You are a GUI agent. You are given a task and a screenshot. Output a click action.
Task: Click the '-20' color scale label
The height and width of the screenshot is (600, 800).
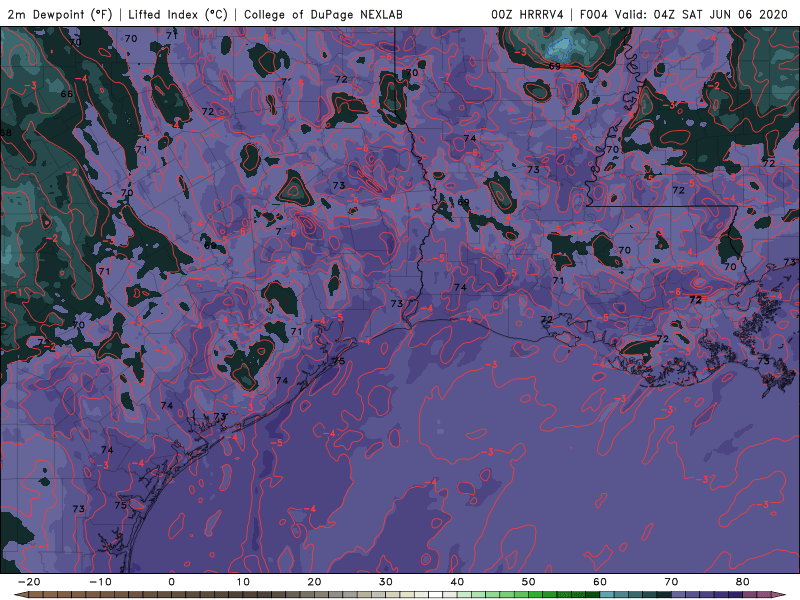pyautogui.click(x=29, y=582)
